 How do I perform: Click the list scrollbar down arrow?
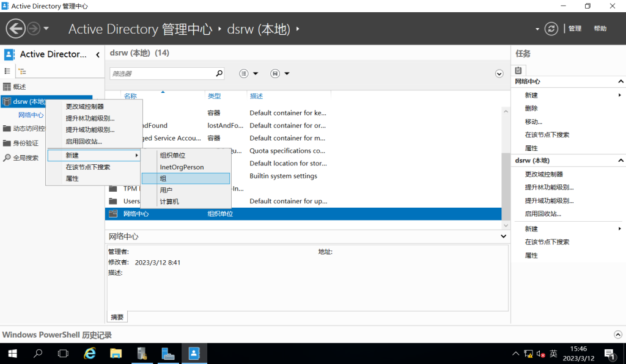506,225
